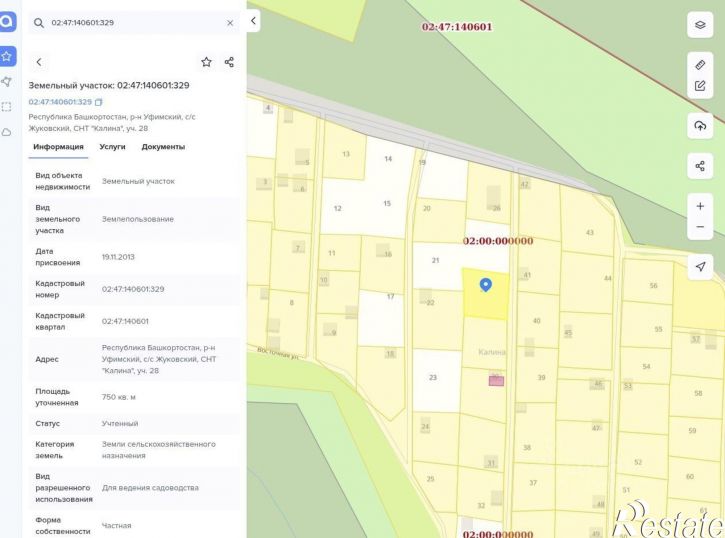
Task: Share the map via right toolbar
Action: tap(700, 166)
